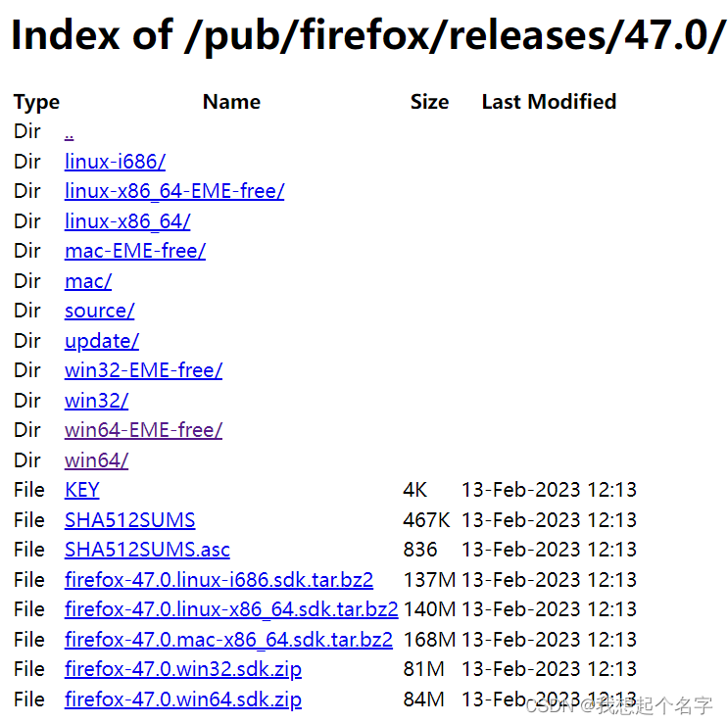Download the SHA512SUMS.asc file
The width and height of the screenshot is (728, 724).
coord(147,551)
